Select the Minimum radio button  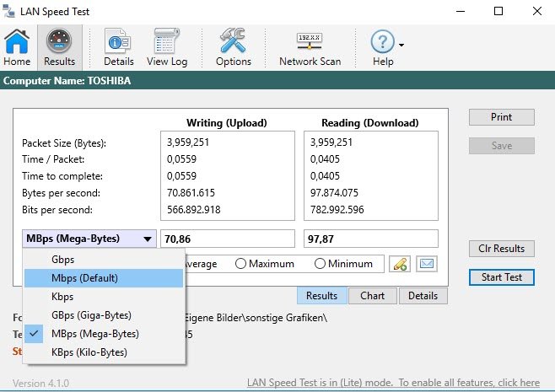click(x=321, y=264)
